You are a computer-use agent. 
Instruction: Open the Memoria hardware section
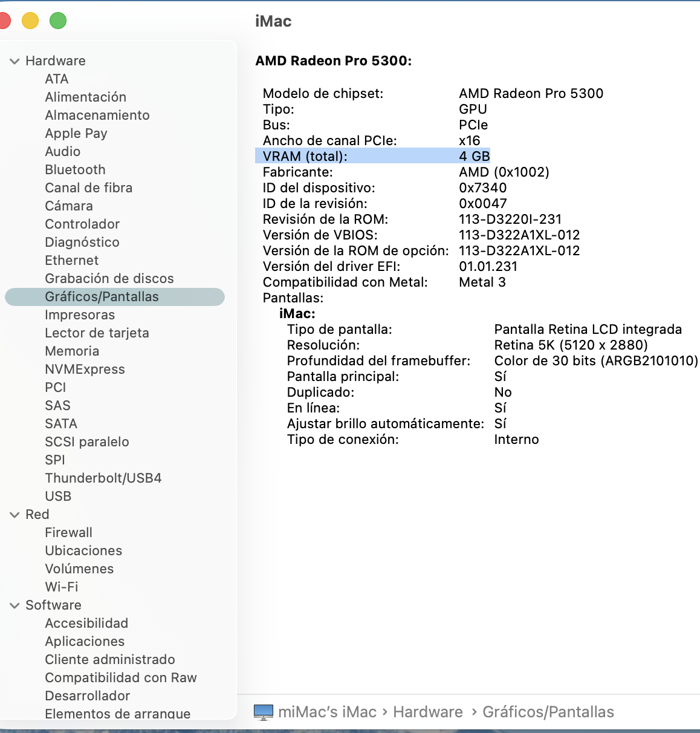point(71,351)
